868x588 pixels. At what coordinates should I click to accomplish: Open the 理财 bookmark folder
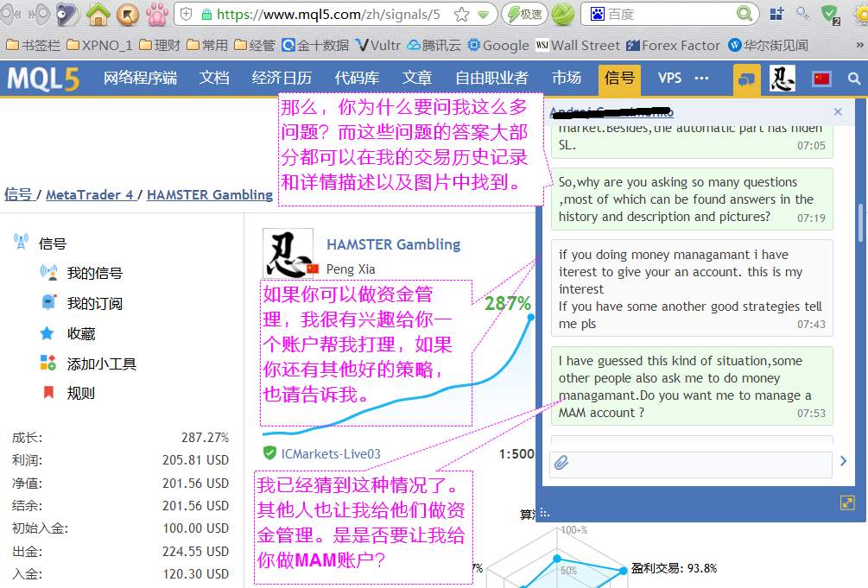[x=160, y=46]
